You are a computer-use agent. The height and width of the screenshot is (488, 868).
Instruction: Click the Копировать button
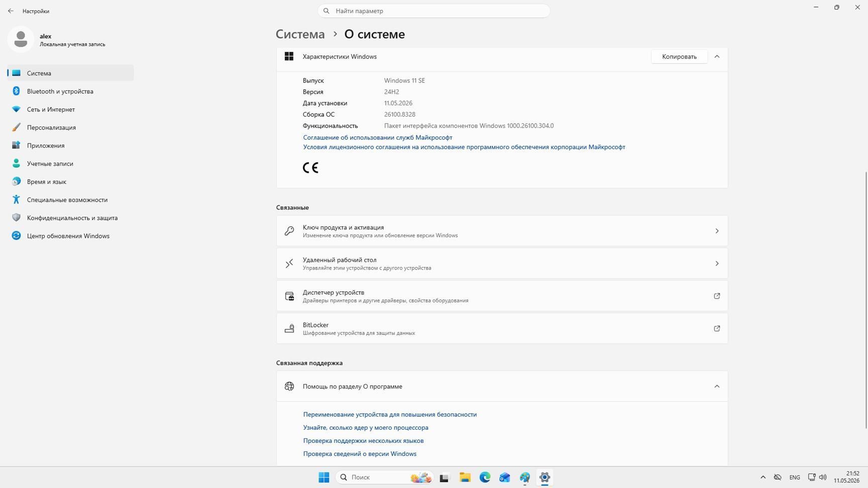(x=679, y=57)
